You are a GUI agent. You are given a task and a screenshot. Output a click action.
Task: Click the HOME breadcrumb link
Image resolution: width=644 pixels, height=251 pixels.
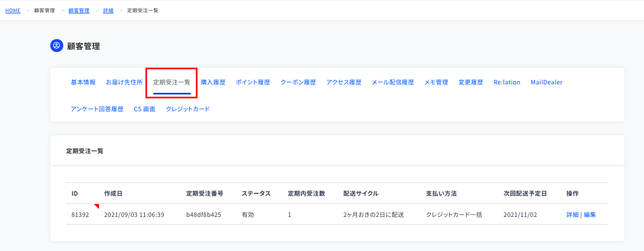[x=13, y=11]
